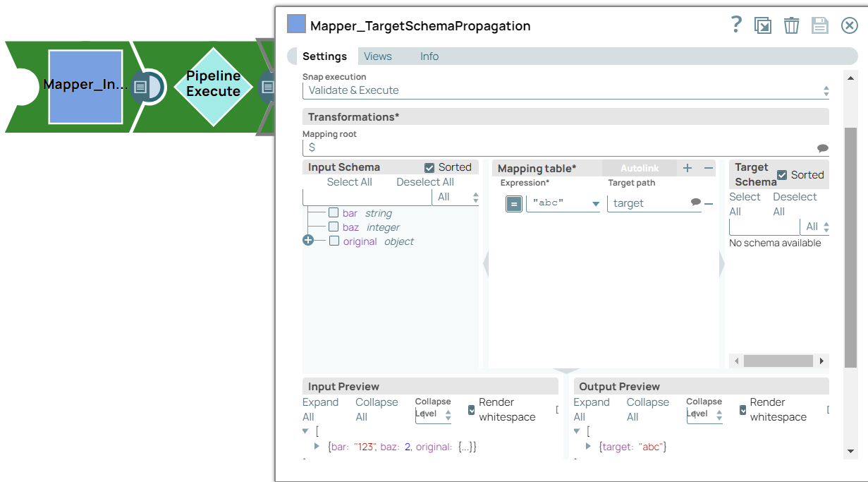Click Select All in Input Schema
Screen dimensions: 868x482
pyautogui.click(x=349, y=182)
